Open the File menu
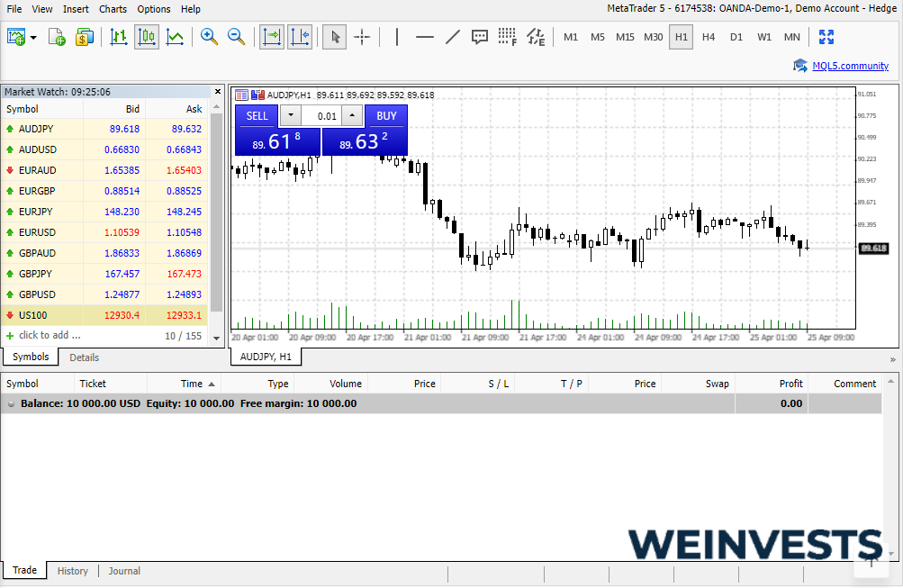 tap(14, 9)
